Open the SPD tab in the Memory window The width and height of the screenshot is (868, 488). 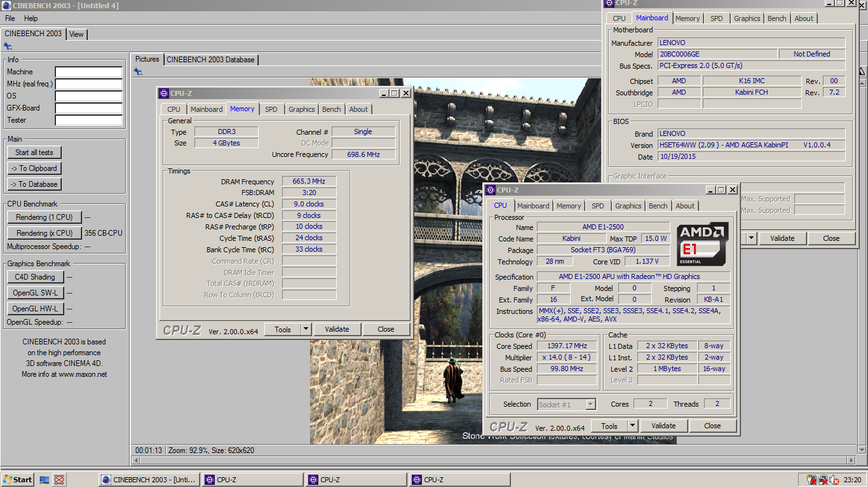coord(271,109)
